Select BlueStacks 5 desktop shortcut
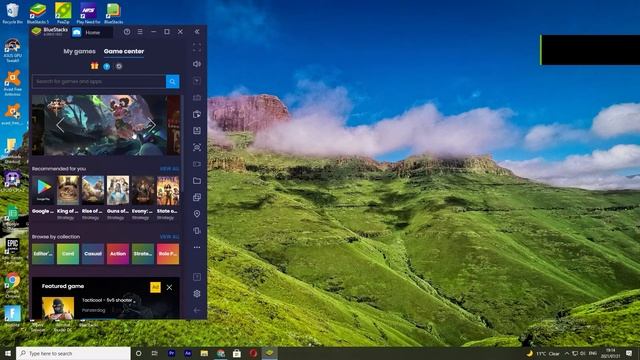The height and width of the screenshot is (360, 640). 38,13
